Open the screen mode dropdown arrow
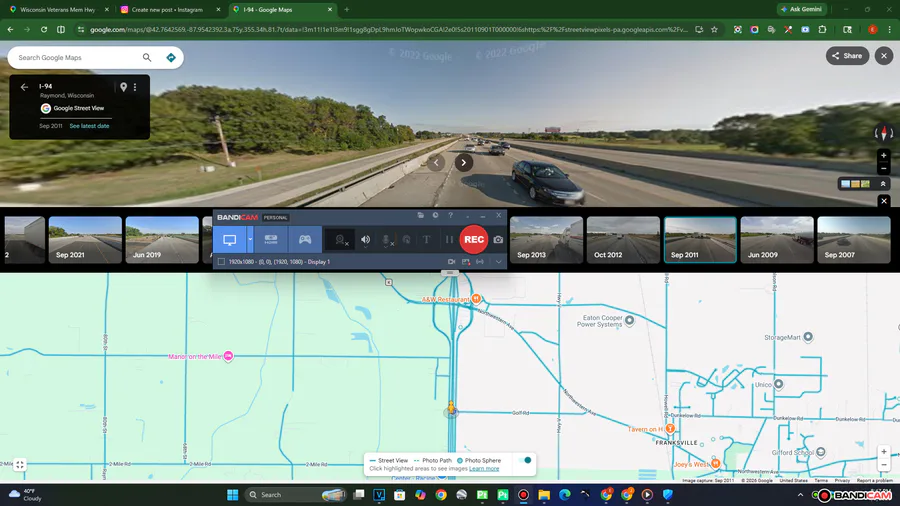The width and height of the screenshot is (900, 506). [x=250, y=240]
